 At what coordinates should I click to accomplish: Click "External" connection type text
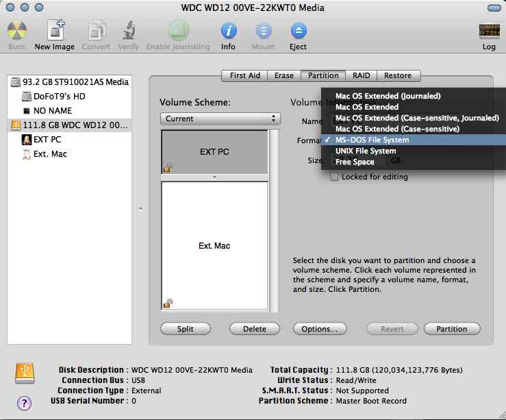[146, 391]
